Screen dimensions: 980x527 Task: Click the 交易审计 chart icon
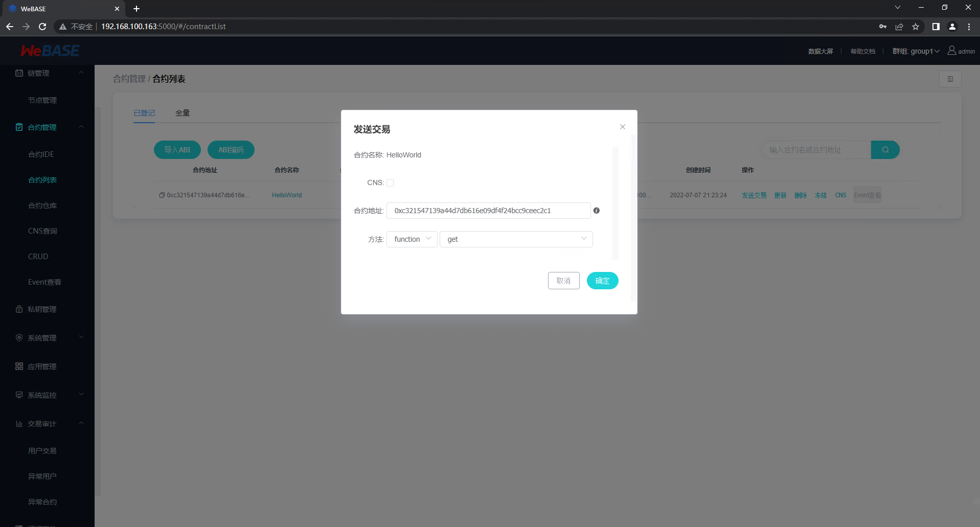19,424
